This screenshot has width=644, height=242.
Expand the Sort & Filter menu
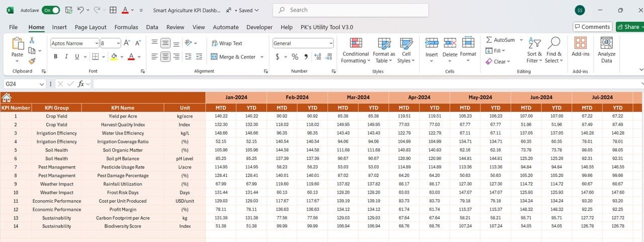534,50
